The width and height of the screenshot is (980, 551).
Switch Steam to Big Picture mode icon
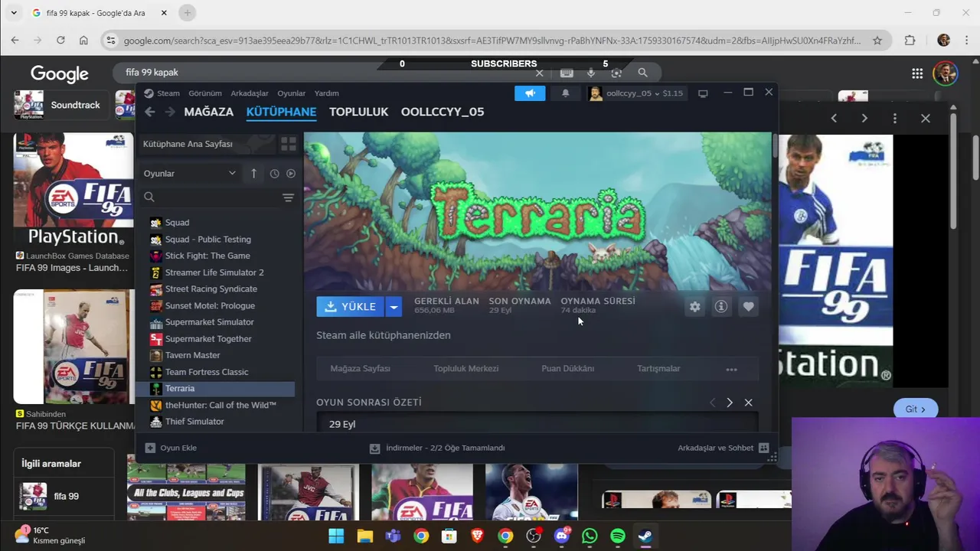[703, 93]
